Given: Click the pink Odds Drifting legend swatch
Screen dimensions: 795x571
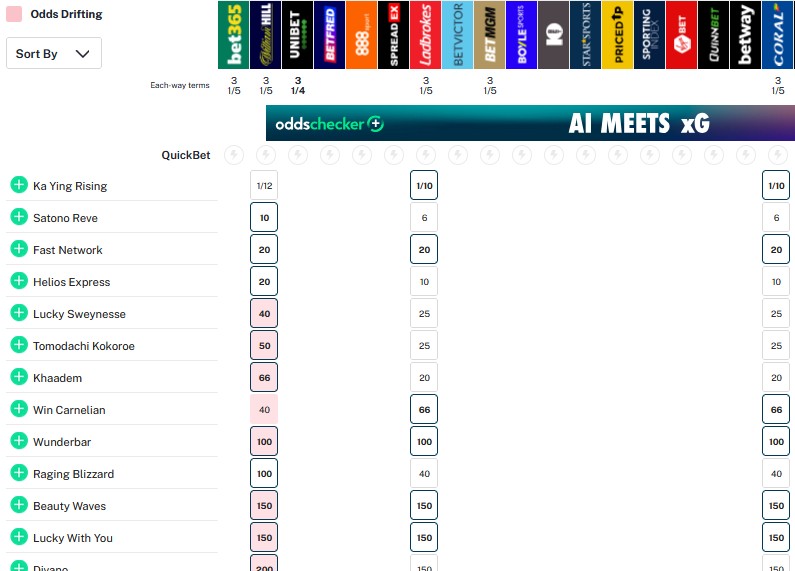Looking at the screenshot, I should [15, 14].
